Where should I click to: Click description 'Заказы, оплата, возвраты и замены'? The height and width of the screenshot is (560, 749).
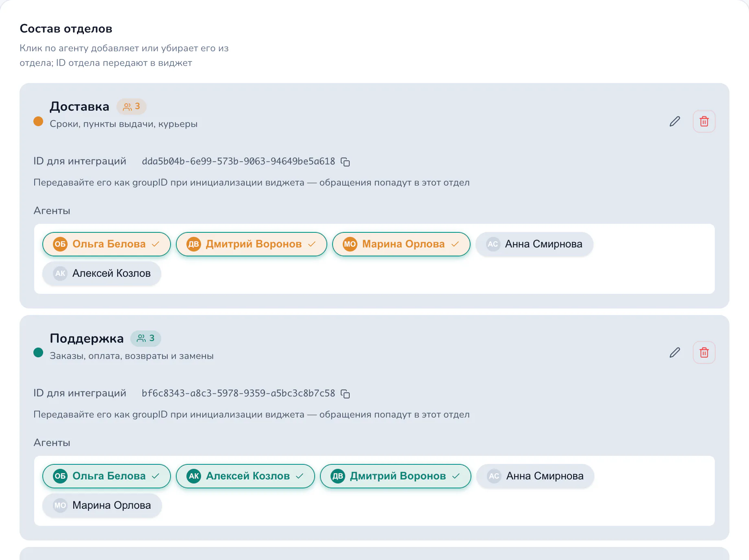pos(131,356)
